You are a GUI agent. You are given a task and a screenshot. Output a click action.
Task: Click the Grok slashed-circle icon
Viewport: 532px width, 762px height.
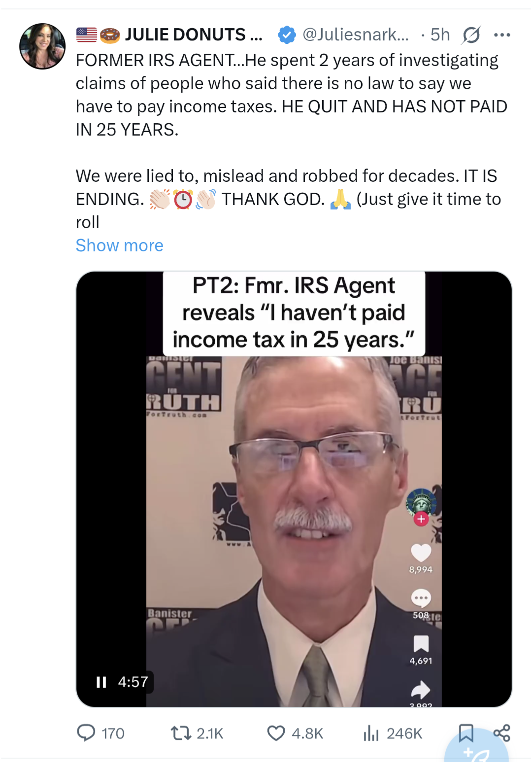pos(471,35)
